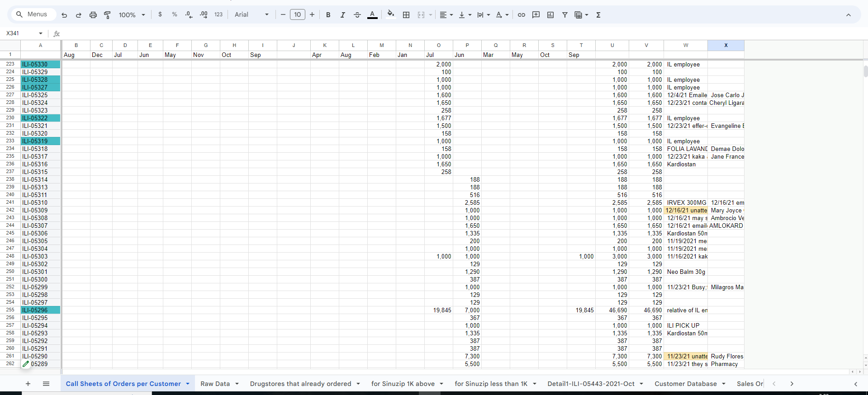Image resolution: width=868 pixels, height=395 pixels.
Task: Click the vertical scrollbar thumb
Action: click(866, 71)
